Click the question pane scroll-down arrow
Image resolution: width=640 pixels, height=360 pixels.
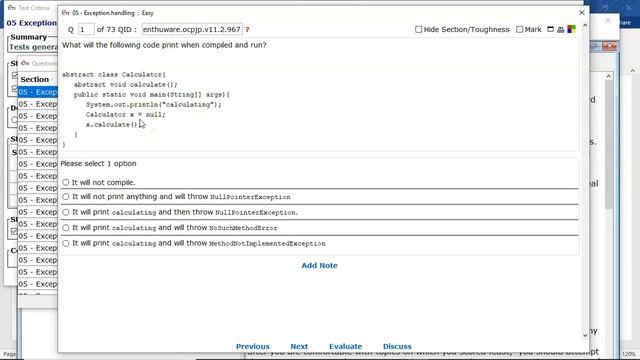[585, 335]
